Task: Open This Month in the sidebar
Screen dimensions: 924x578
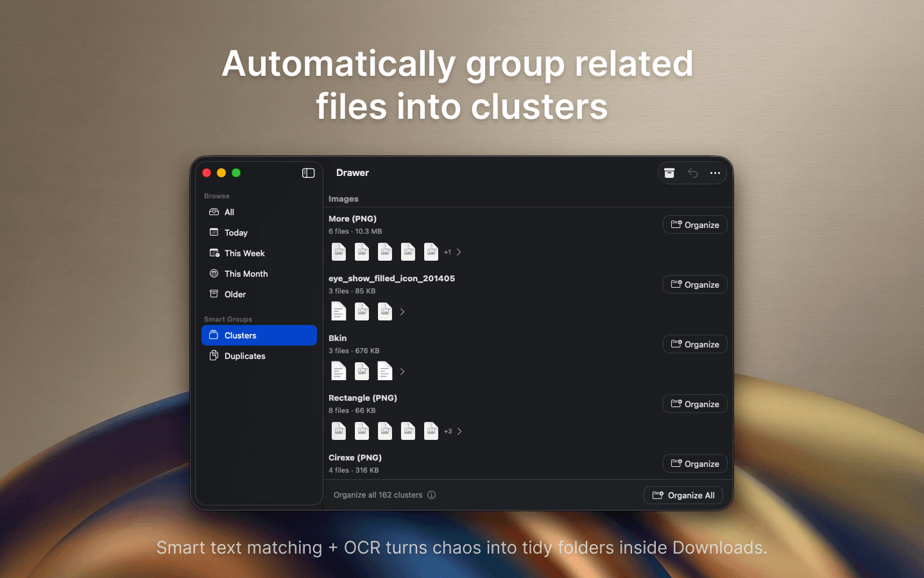Action: [x=259, y=274]
